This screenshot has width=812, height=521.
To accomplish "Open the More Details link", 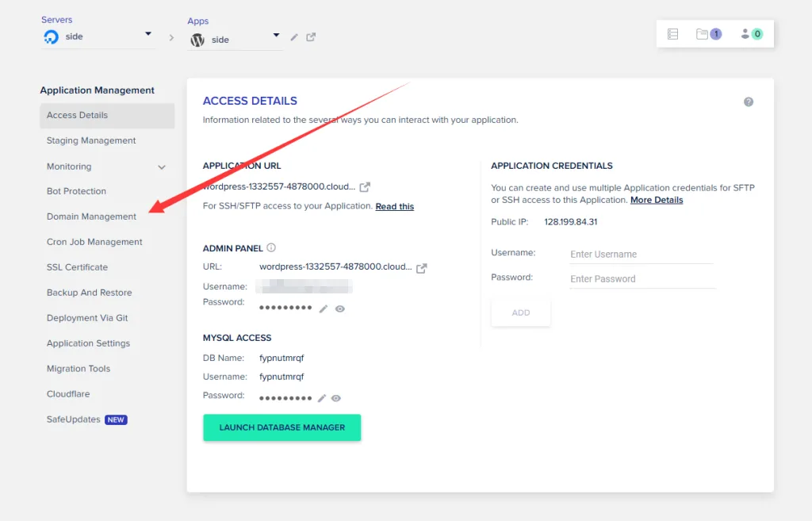I will coord(656,201).
